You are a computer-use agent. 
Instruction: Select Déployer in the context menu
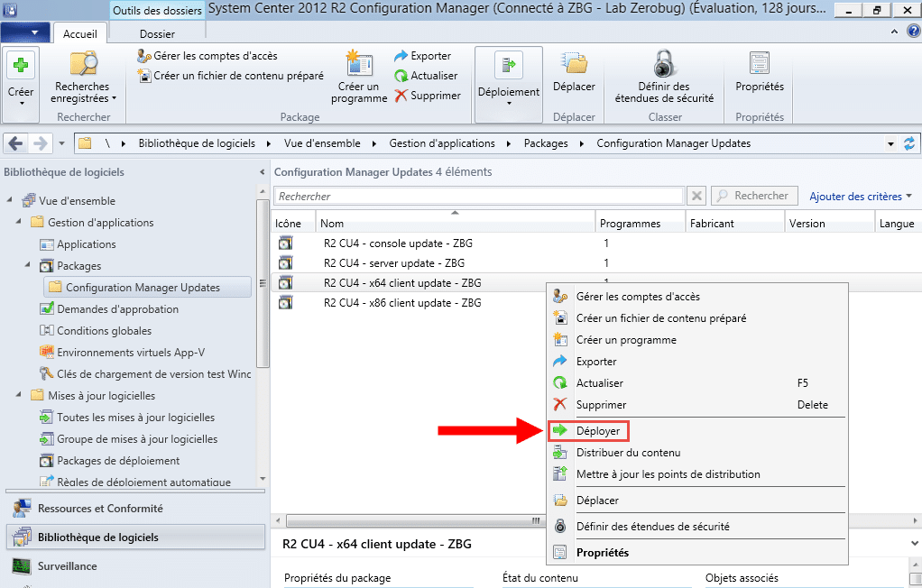pyautogui.click(x=597, y=431)
